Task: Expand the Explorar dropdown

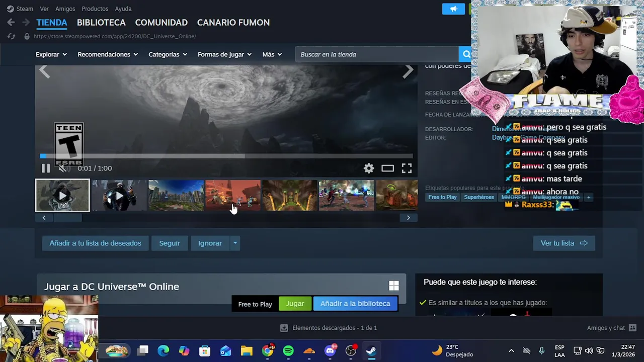Action: coord(51,54)
